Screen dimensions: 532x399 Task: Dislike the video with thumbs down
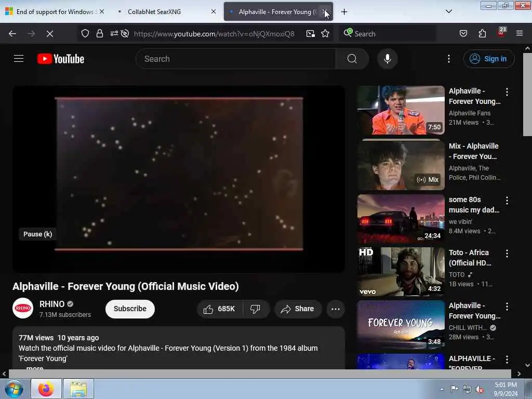(255, 309)
